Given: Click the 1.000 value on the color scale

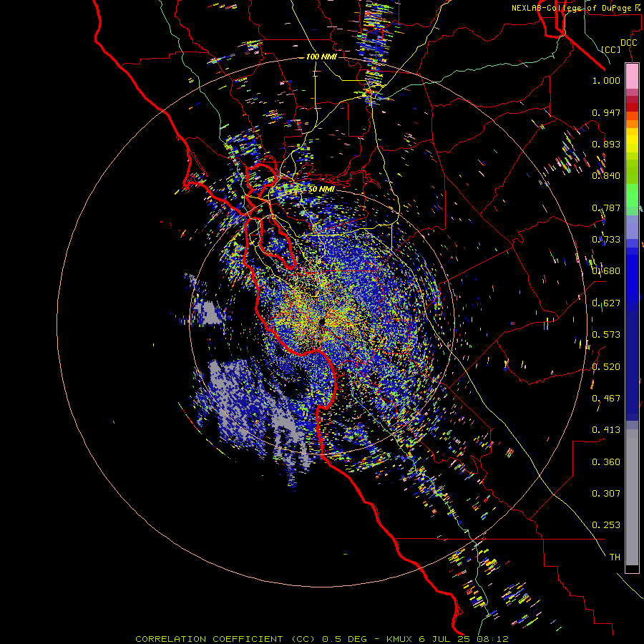Looking at the screenshot, I should pos(606,80).
